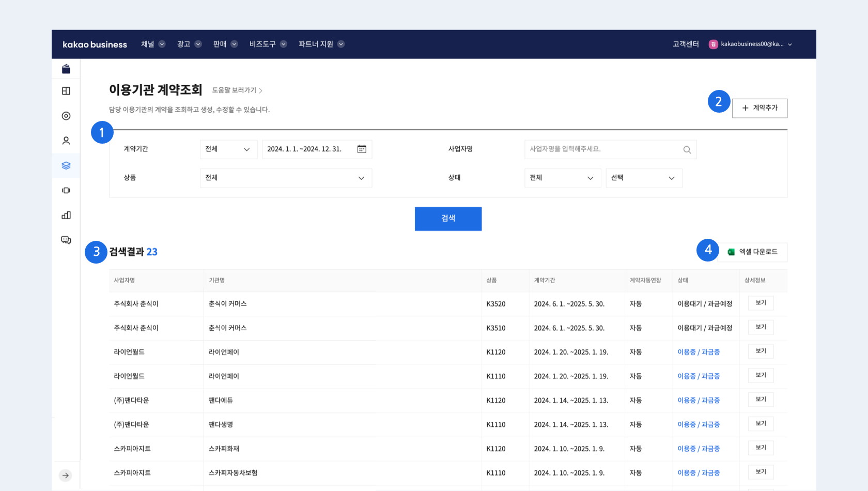868x491 pixels.
Task: Open the 도움말 보러가기 help link
Action: pos(237,90)
